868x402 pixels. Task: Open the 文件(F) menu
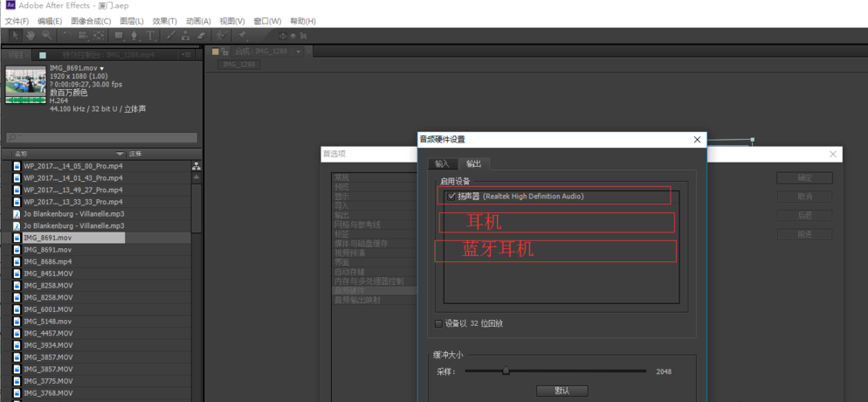click(17, 21)
